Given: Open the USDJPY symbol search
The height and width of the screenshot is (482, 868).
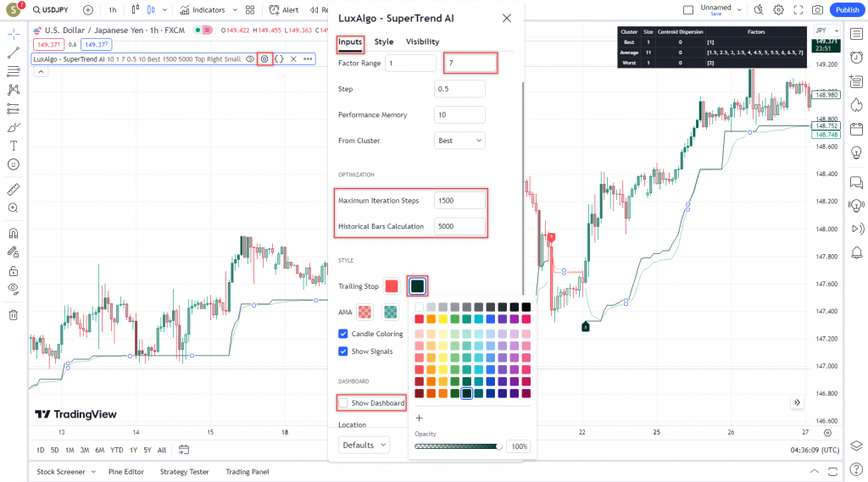Looking at the screenshot, I should (x=50, y=10).
